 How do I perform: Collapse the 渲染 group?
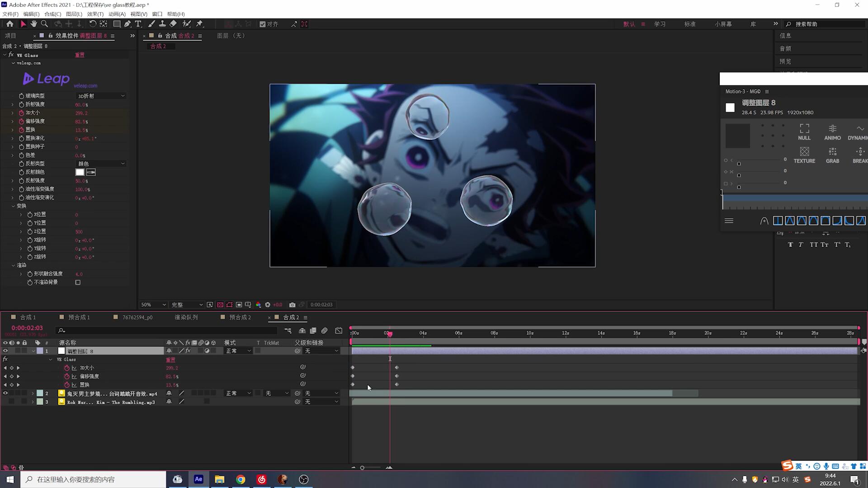tap(13, 266)
